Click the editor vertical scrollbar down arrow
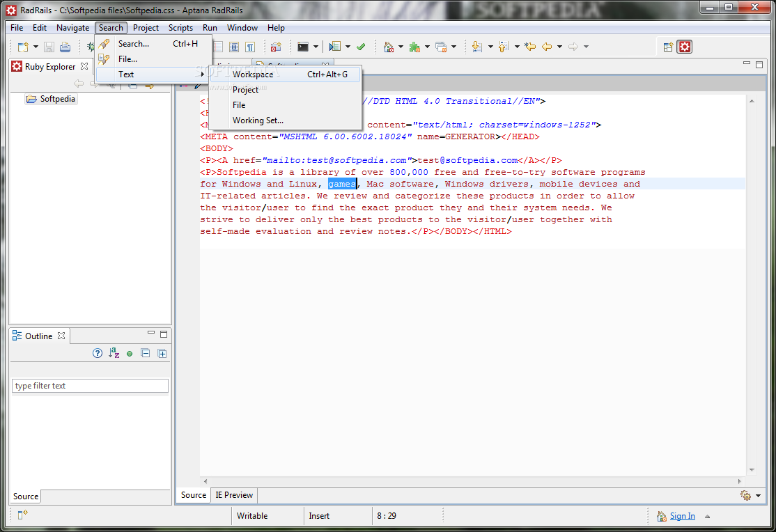 coord(752,470)
